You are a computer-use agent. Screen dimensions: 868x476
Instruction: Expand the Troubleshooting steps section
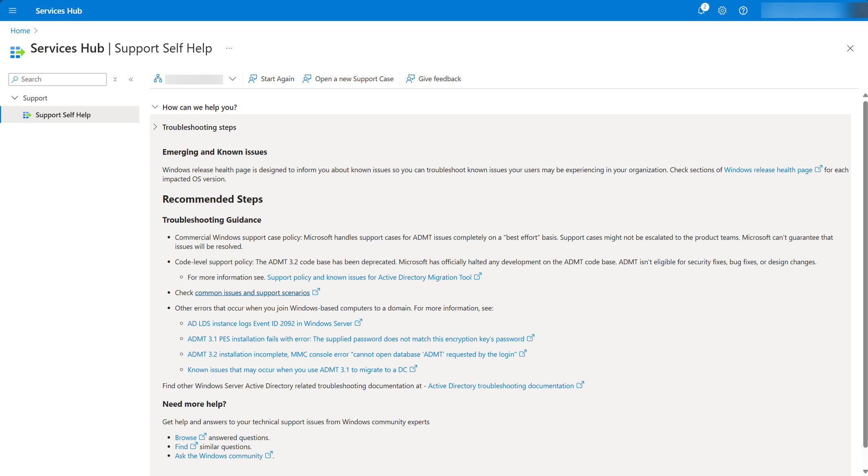(x=155, y=126)
